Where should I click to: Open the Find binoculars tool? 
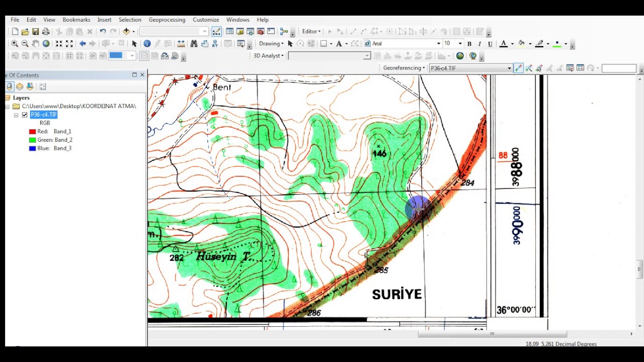click(x=194, y=44)
